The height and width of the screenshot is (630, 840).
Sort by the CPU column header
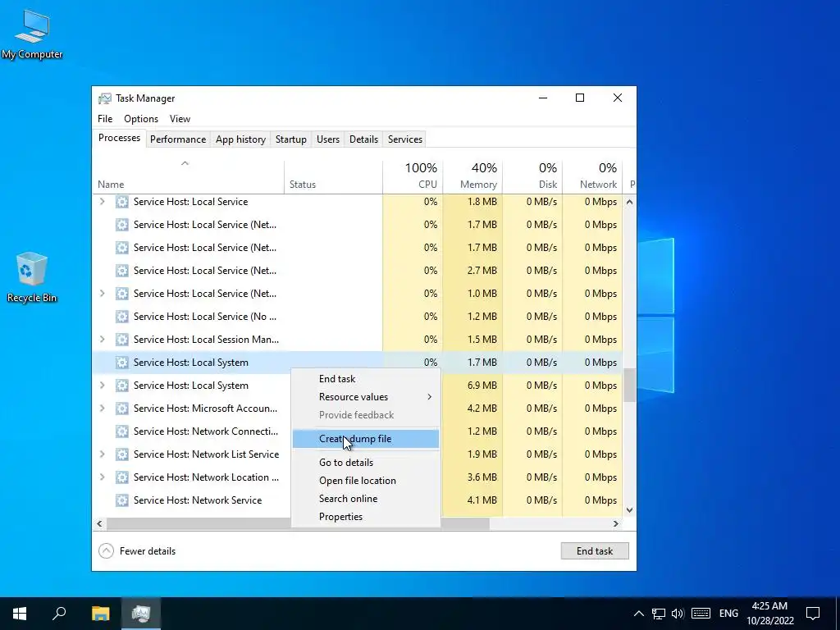413,177
